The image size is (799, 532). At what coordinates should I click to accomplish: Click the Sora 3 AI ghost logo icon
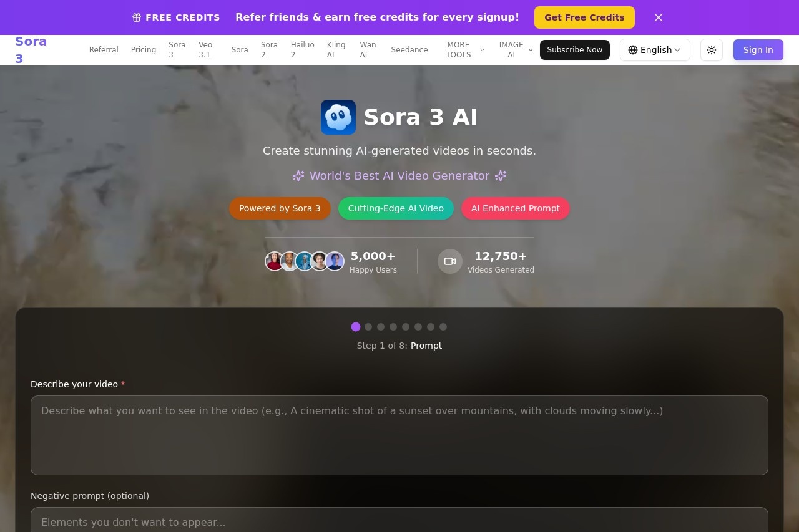coord(338,117)
